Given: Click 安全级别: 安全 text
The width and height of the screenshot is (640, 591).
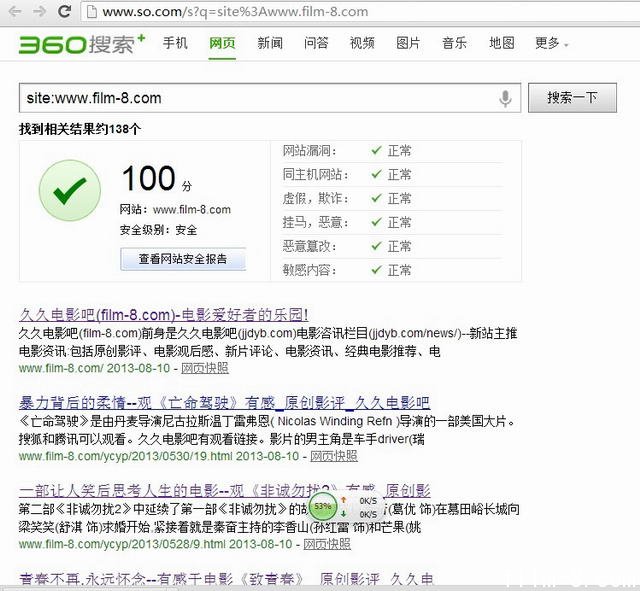Looking at the screenshot, I should tap(158, 230).
